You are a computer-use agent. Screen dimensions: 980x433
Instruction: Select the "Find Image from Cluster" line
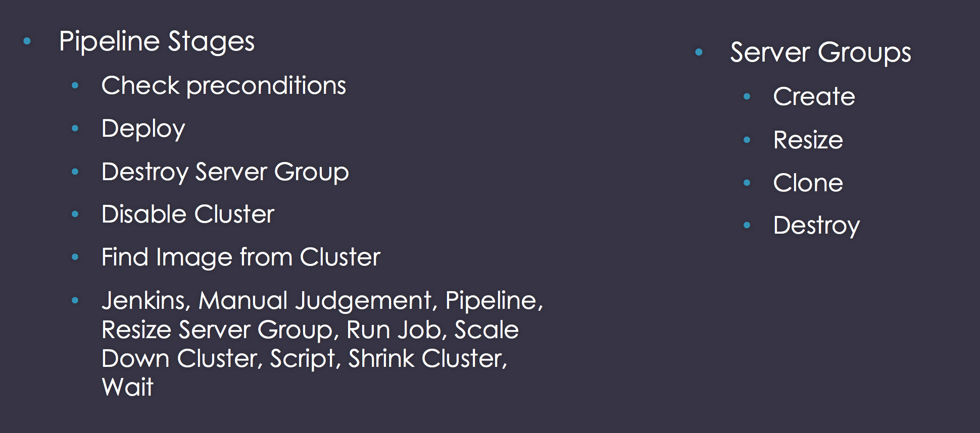click(x=240, y=257)
